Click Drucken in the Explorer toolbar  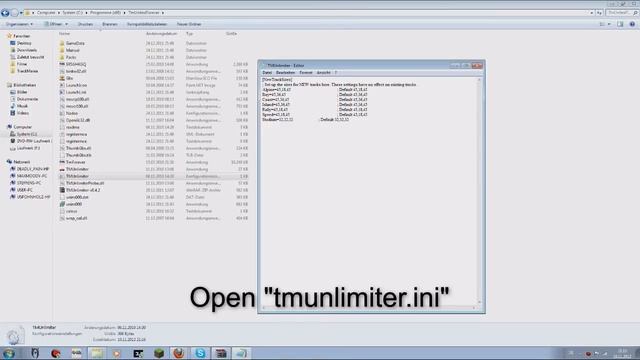(85, 24)
